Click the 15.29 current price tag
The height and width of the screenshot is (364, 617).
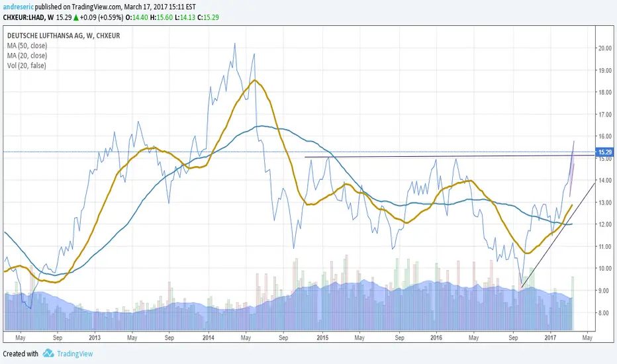tap(605, 152)
